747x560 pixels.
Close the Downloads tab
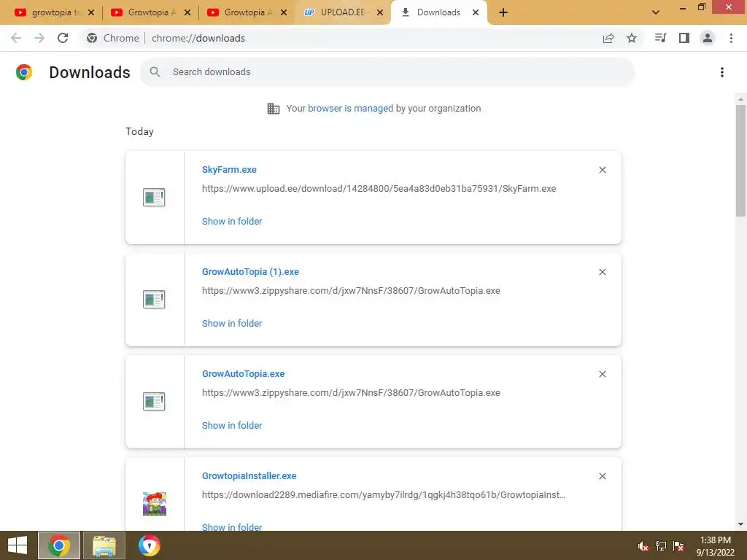pyautogui.click(x=476, y=12)
